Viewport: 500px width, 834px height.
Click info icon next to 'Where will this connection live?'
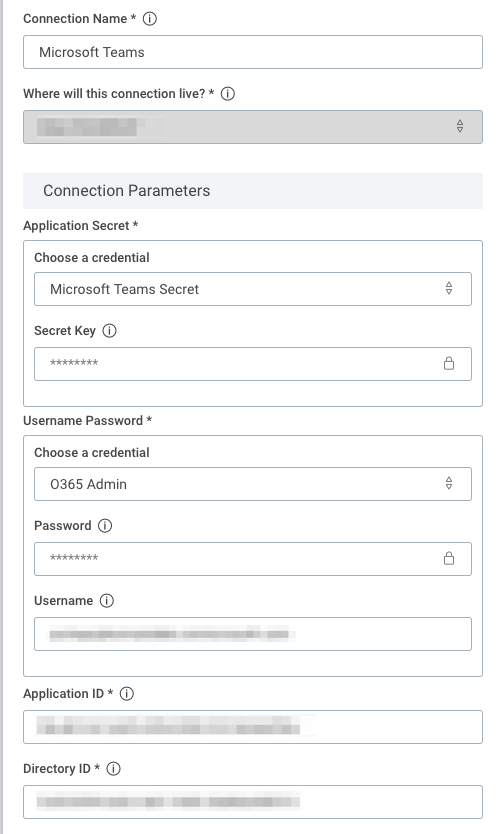pyautogui.click(x=228, y=94)
